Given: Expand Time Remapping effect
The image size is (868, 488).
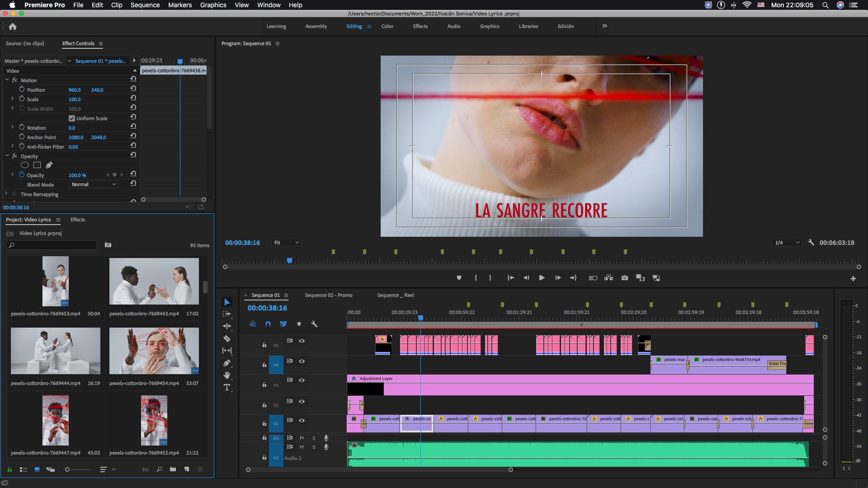Looking at the screenshot, I should (6, 194).
